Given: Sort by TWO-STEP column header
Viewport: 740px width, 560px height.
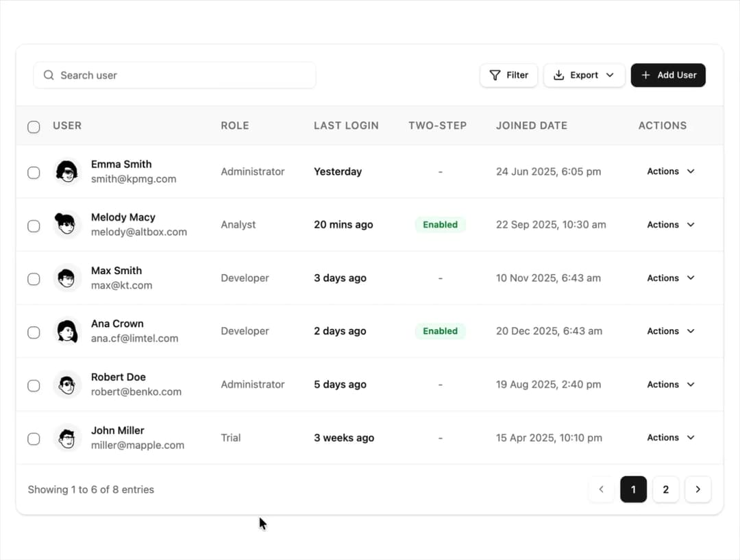Looking at the screenshot, I should click(x=437, y=125).
